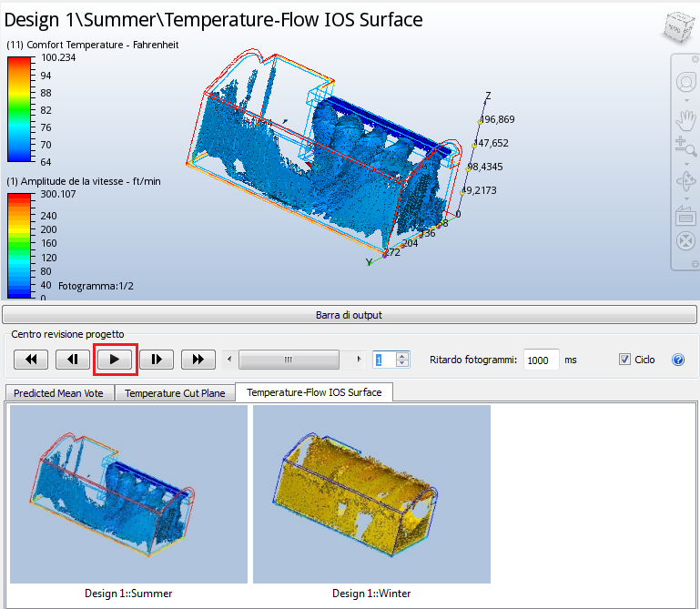This screenshot has height=609, width=700.
Task: Click legend max value 300.107
Action: coord(58,194)
